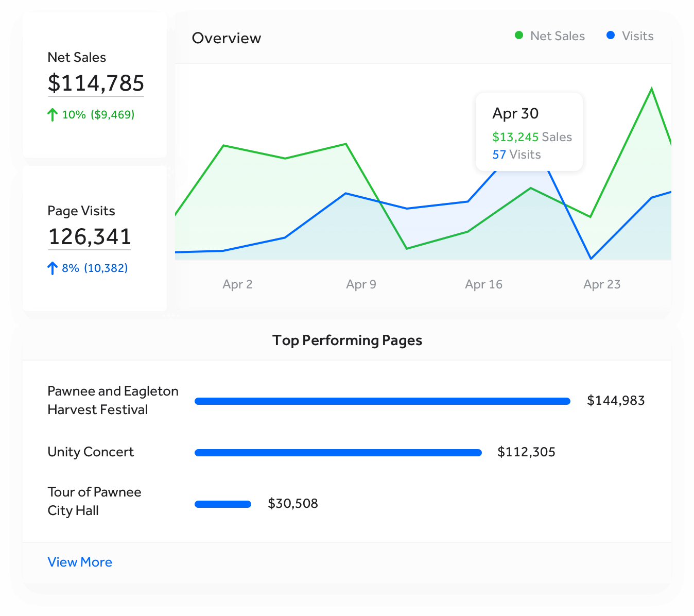Viewport: 694px width, 616px height.
Task: Select the Overview tab header
Action: (227, 38)
